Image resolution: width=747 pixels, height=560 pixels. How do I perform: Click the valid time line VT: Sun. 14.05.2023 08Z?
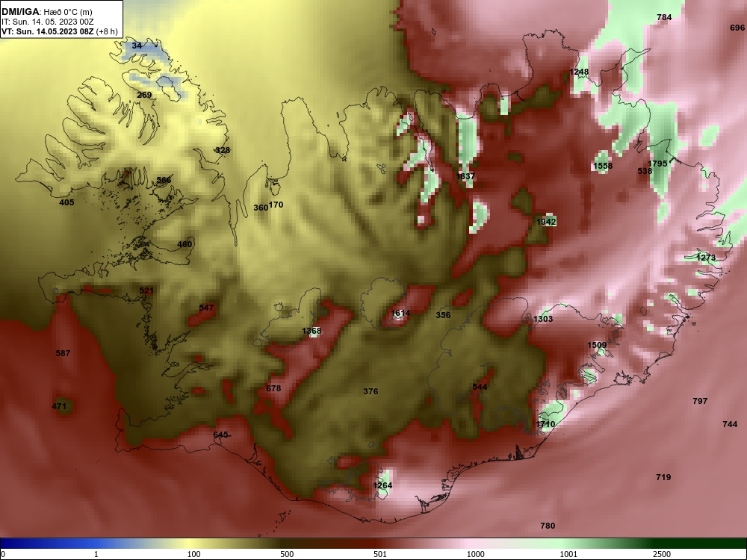[x=60, y=31]
